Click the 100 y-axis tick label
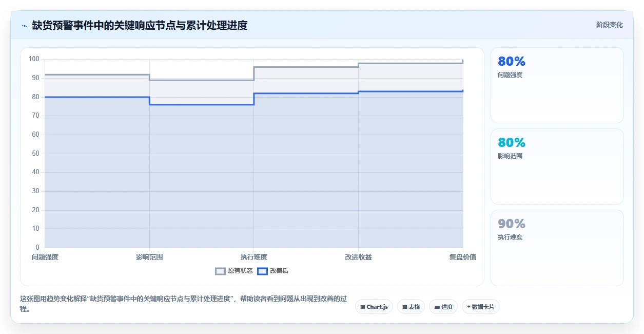This screenshot has width=644, height=334. coord(34,59)
